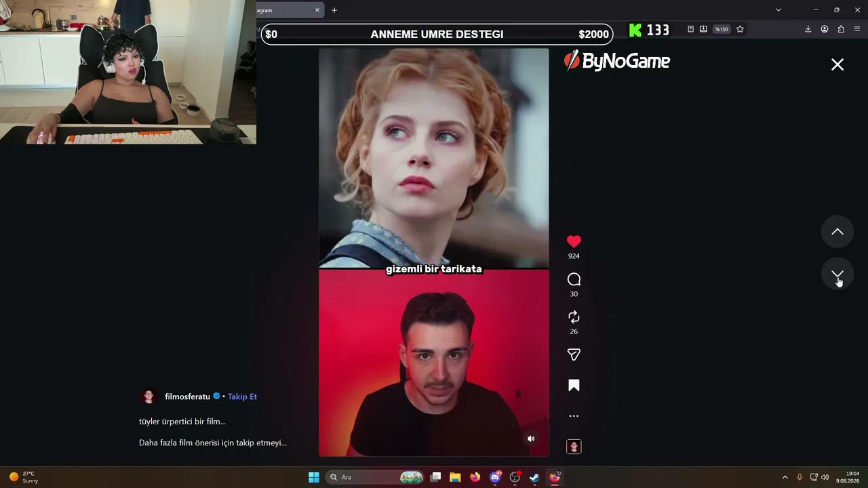The height and width of the screenshot is (488, 868).
Task: Open the audio thumbnail below the options
Action: tap(574, 447)
